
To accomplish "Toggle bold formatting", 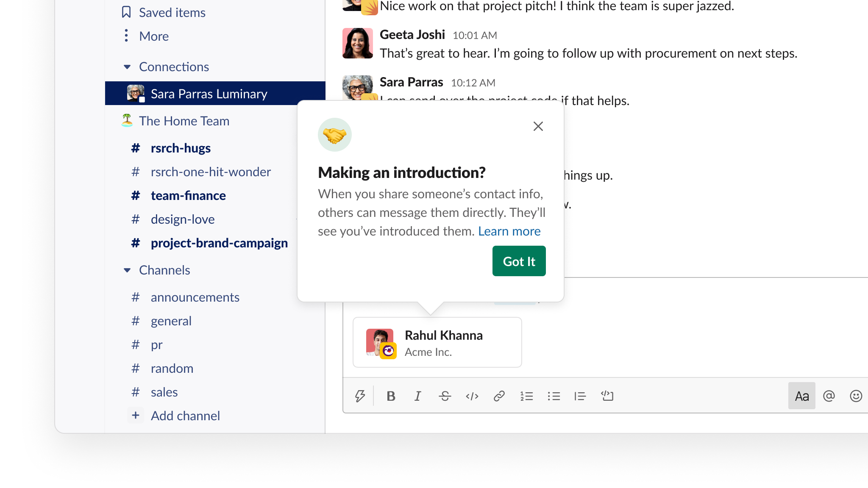I will pos(391,396).
